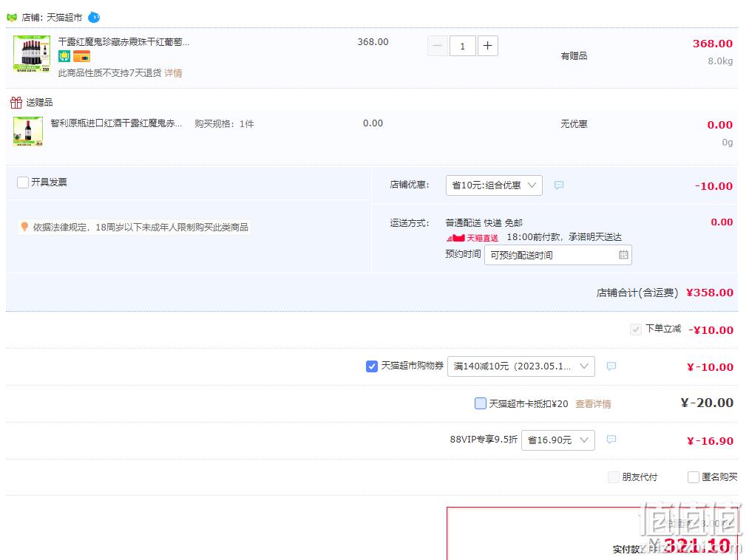Click the 8.0kg weight value
The height and width of the screenshot is (560, 749).
720,61
